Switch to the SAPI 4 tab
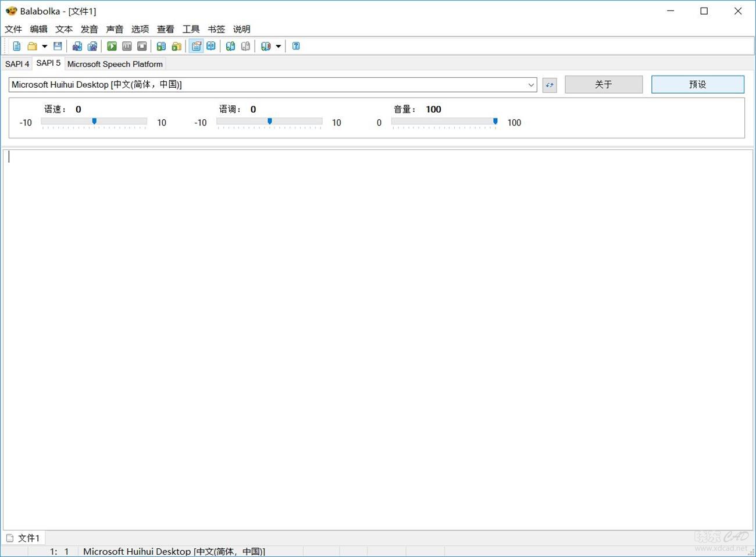The height and width of the screenshot is (557, 756). [x=17, y=64]
